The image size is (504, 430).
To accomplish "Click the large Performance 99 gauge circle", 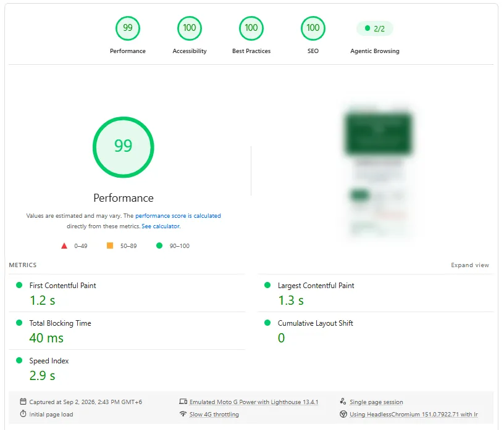I will tap(124, 147).
